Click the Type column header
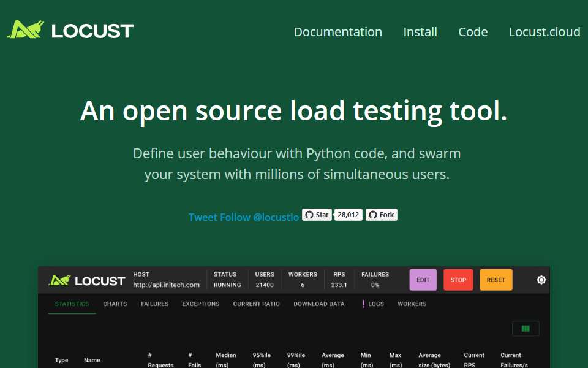Screen dimensions: 588x368 61,360
